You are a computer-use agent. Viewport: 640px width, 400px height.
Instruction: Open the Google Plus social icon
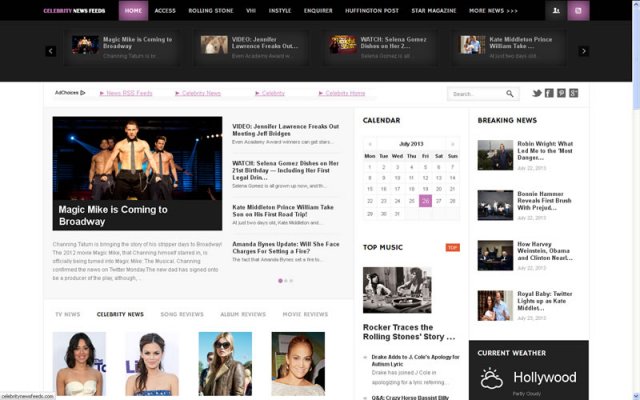573,93
